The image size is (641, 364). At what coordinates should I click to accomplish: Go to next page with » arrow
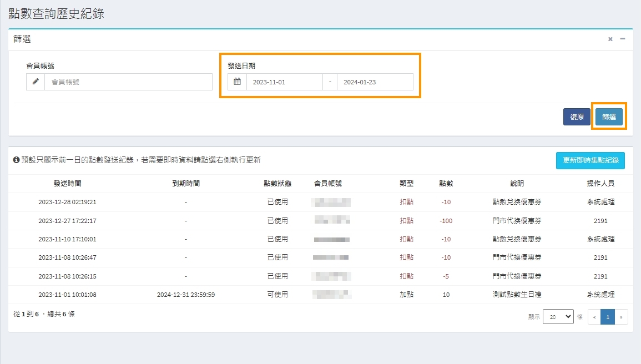pos(621,317)
